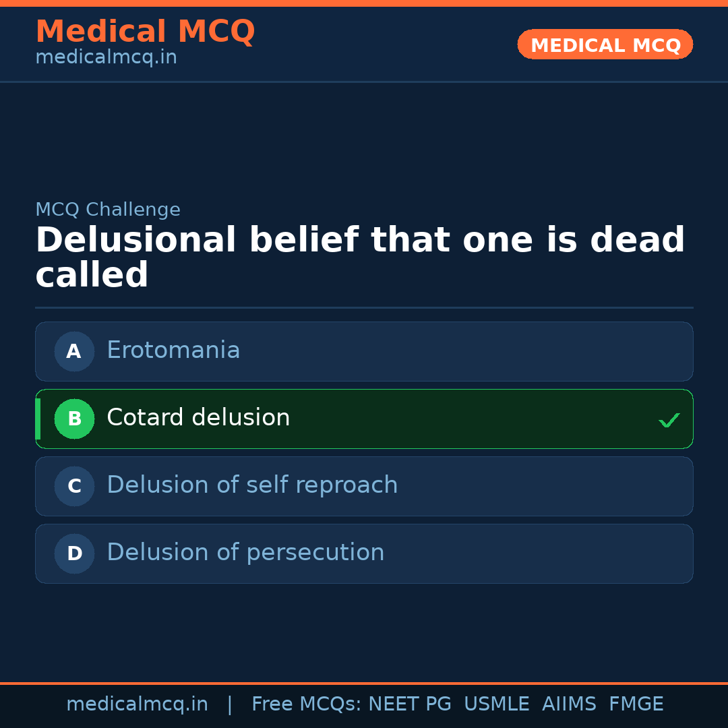Click the letter C circle icon
The height and width of the screenshot is (728, 728).
pyautogui.click(x=74, y=486)
